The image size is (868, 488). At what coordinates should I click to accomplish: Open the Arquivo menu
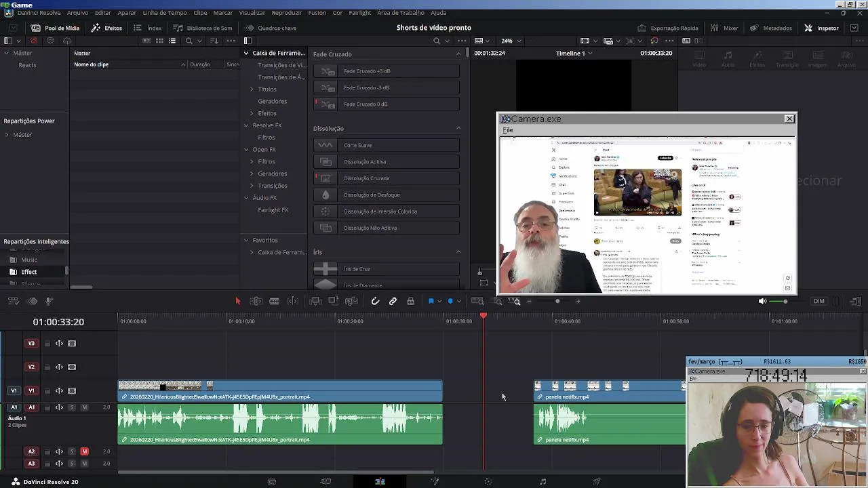tap(77, 13)
